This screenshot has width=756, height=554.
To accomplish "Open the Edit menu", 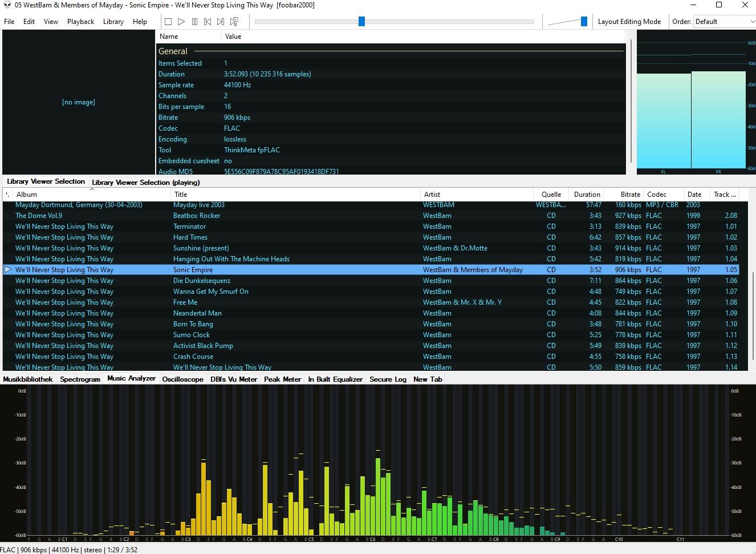I will click(x=29, y=22).
